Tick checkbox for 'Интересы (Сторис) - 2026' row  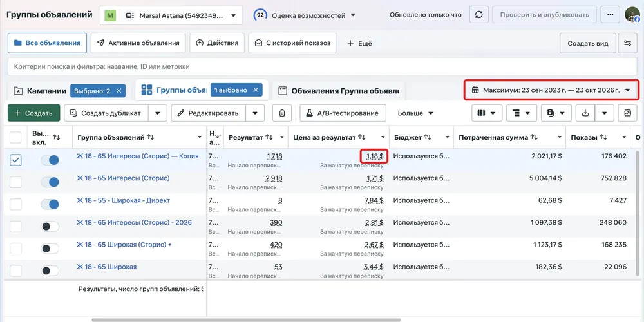tap(15, 226)
